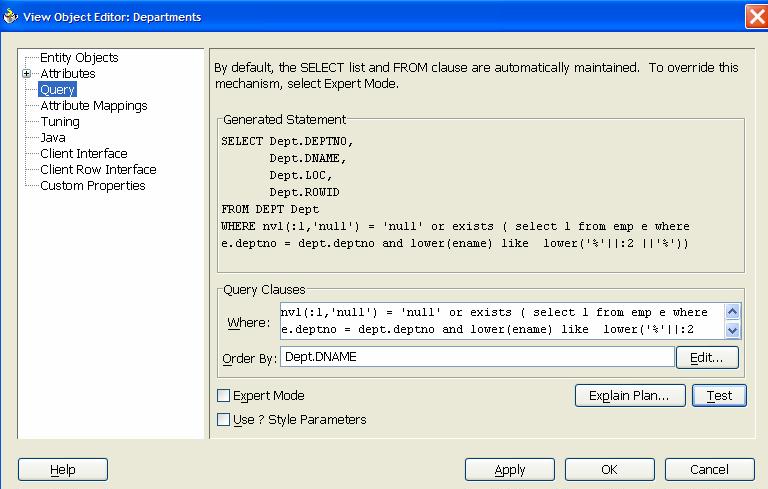The image size is (768, 489).
Task: Toggle Use ? Style Parameters checkbox
Action: click(x=224, y=420)
